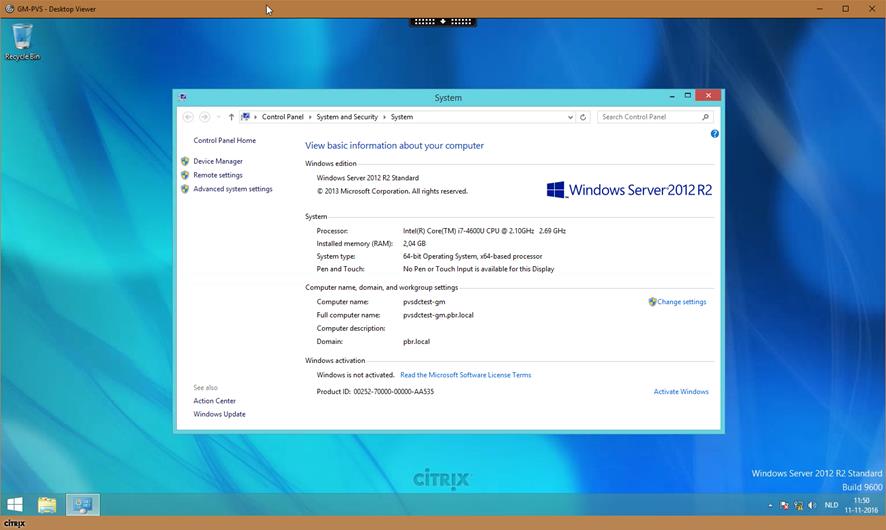This screenshot has height=530, width=886.
Task: Expand chevron after Control Panel breadcrumb
Action: [x=310, y=117]
